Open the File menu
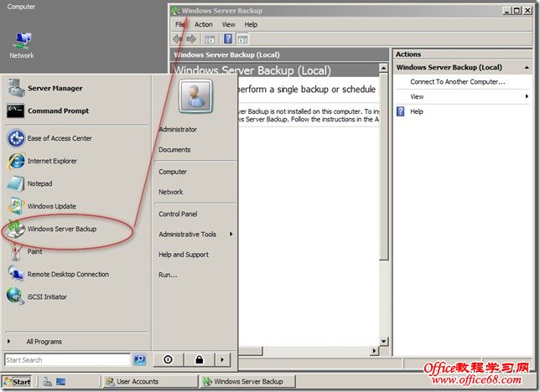The image size is (540, 392). 180,24
